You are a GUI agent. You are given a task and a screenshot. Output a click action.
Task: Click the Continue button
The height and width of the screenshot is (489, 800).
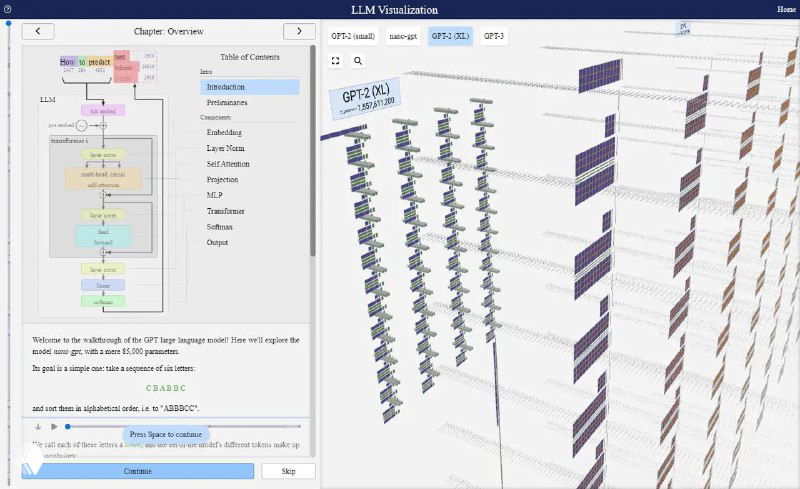pos(138,471)
